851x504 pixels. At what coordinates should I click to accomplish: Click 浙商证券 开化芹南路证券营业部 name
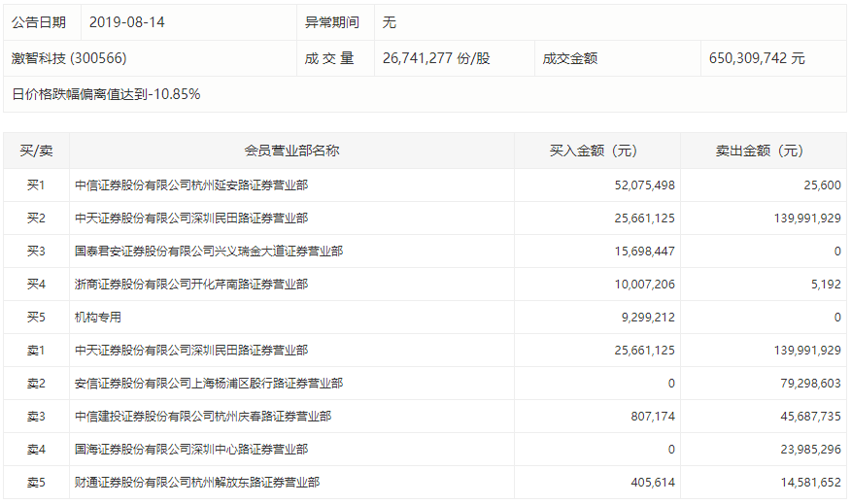click(x=191, y=285)
